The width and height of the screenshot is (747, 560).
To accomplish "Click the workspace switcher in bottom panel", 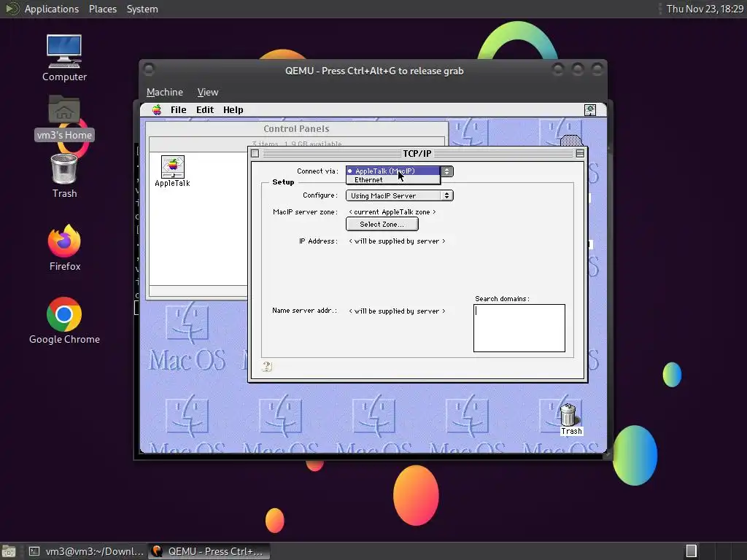I will point(692,551).
